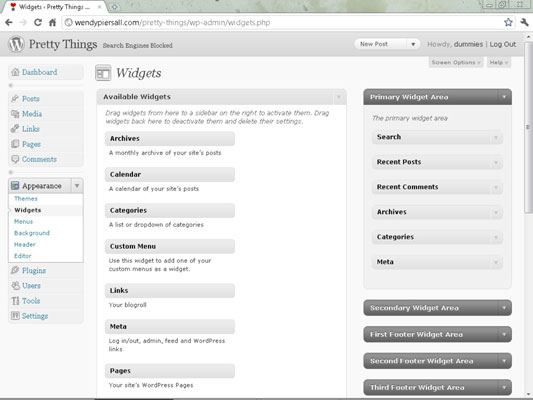Switch to Widgets Pretty Things browser tab
Viewport: 533px width, 400px height.
tap(54, 7)
